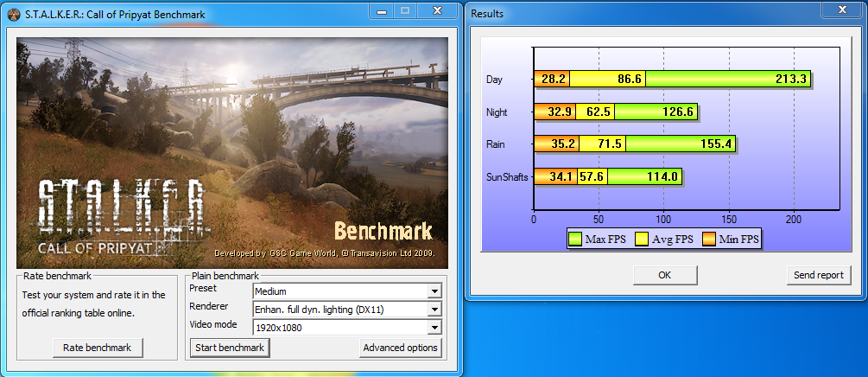Click the Send report button
Image resolution: width=868 pixels, height=377 pixels.
click(x=817, y=275)
